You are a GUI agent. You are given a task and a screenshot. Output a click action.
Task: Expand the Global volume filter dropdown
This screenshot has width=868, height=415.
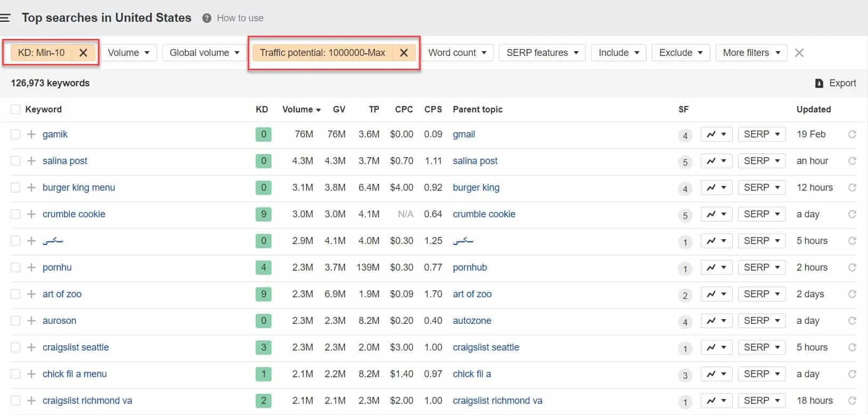(204, 53)
